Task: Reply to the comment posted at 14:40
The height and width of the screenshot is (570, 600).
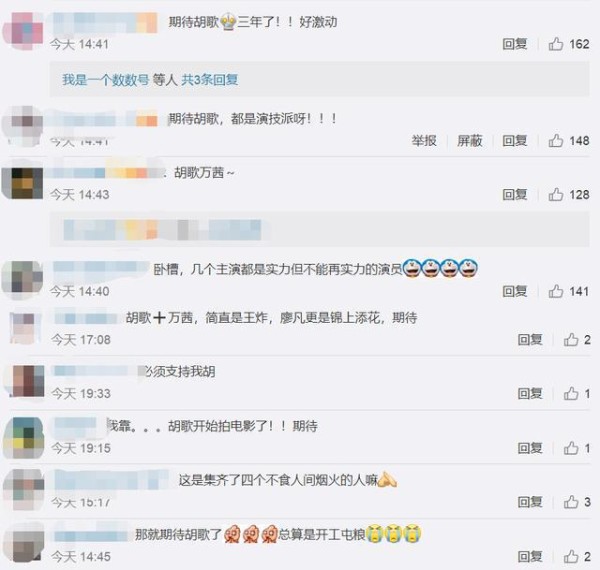Action: tap(515, 291)
